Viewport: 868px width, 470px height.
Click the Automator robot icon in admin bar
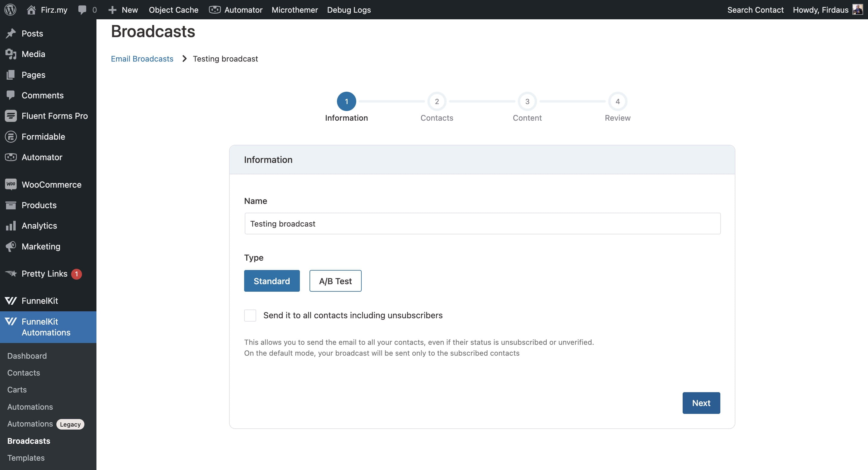pos(215,9)
